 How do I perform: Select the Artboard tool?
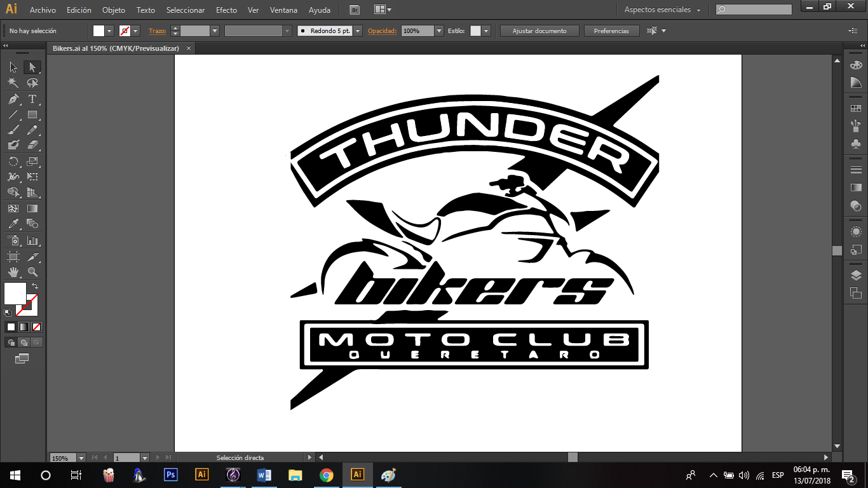pyautogui.click(x=13, y=257)
